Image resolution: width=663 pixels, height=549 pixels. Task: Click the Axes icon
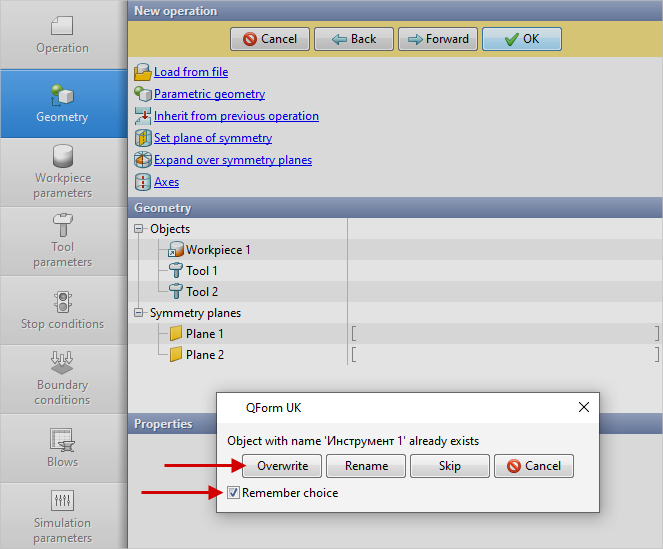click(x=142, y=182)
